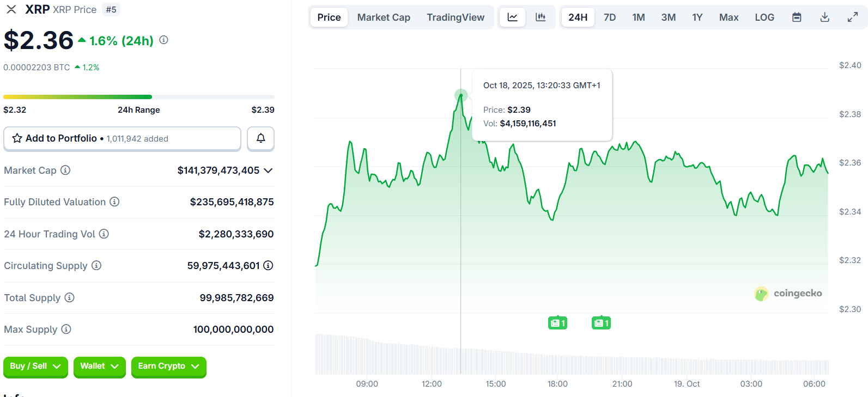Switch to the candlestick chart icon
Viewport: 868px width, 397px height.
(541, 17)
